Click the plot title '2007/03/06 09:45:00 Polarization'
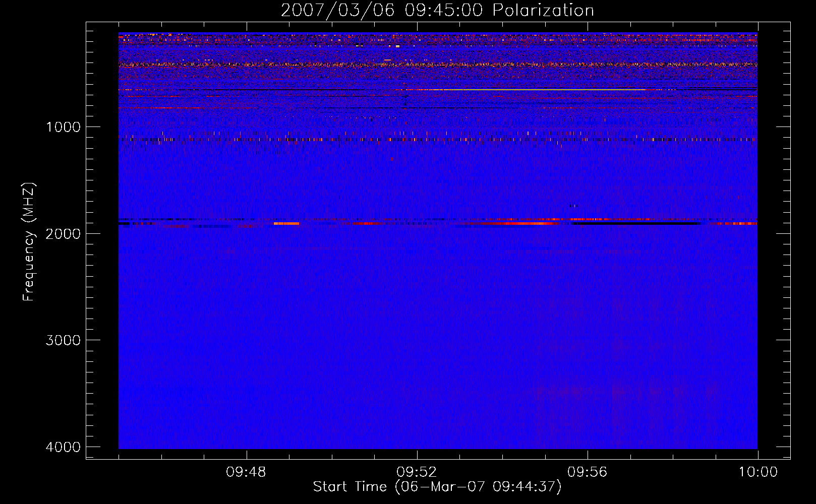Image resolution: width=816 pixels, height=504 pixels. click(x=437, y=10)
